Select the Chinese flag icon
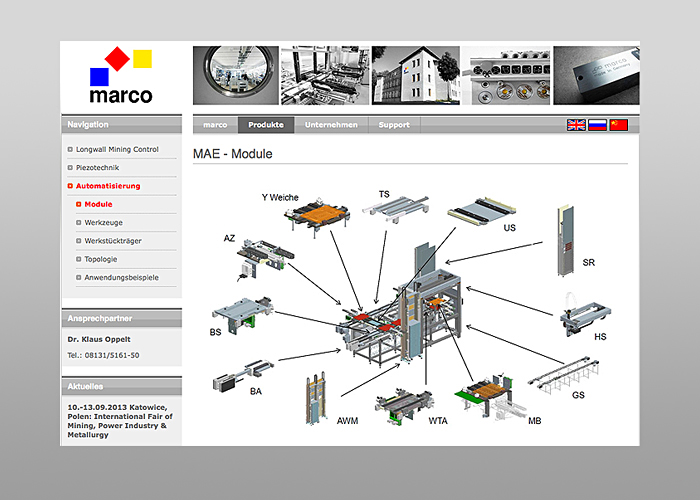The image size is (700, 500). (619, 125)
